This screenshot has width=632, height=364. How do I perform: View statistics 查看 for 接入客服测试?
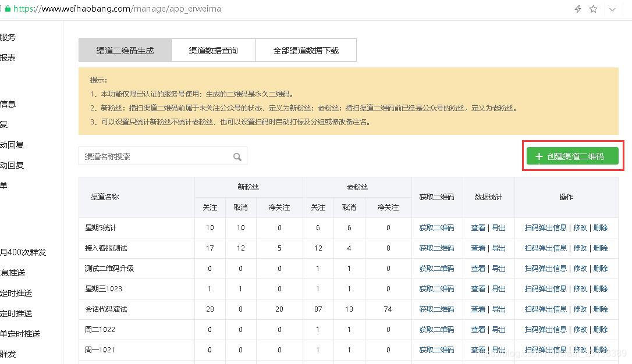pos(478,248)
